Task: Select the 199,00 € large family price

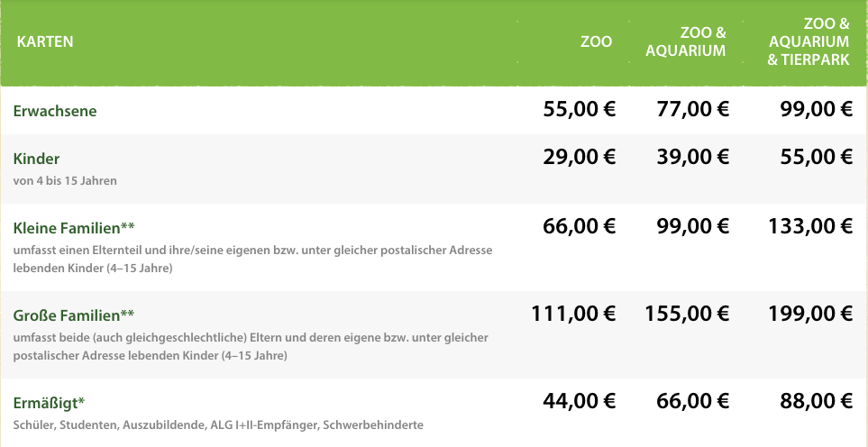Action: click(810, 314)
